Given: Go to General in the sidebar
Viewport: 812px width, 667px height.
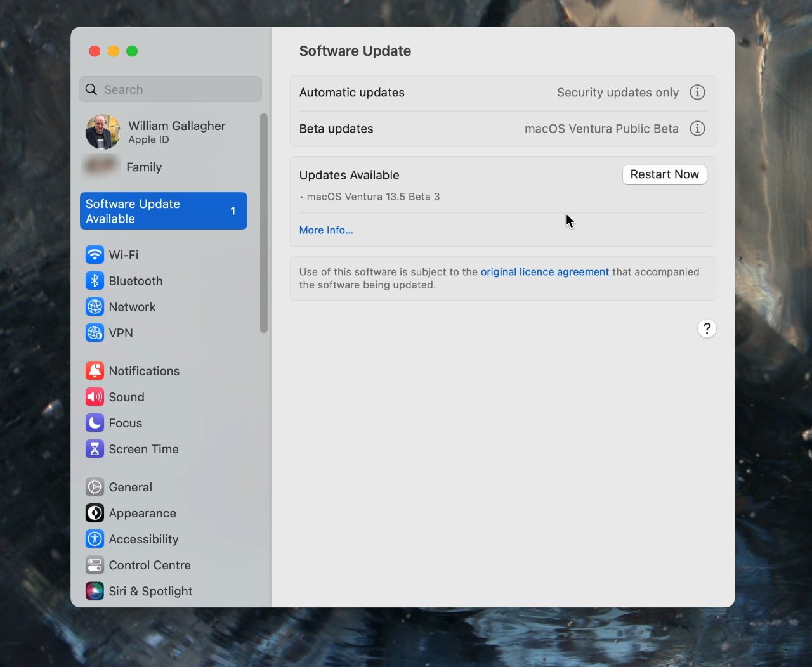Looking at the screenshot, I should point(130,487).
